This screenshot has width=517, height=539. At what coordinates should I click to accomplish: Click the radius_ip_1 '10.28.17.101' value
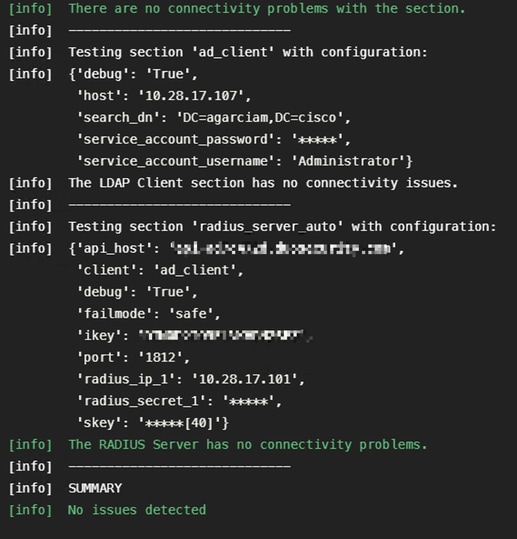244,379
